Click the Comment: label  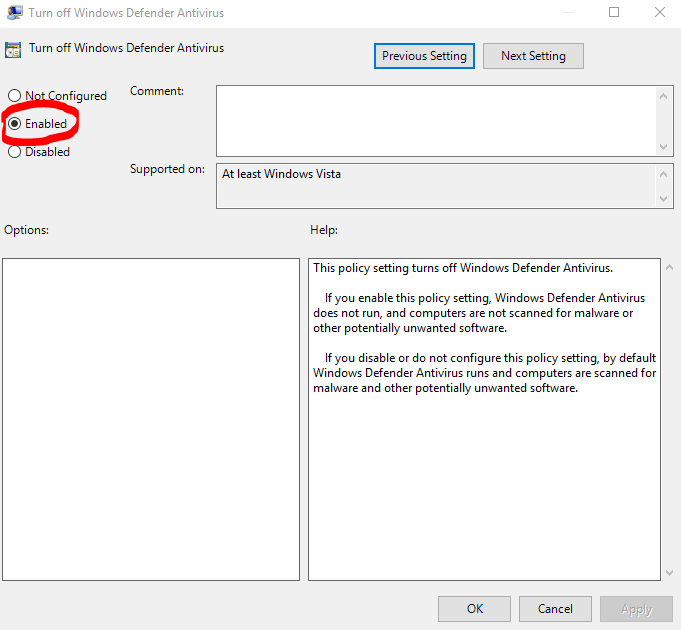click(157, 91)
